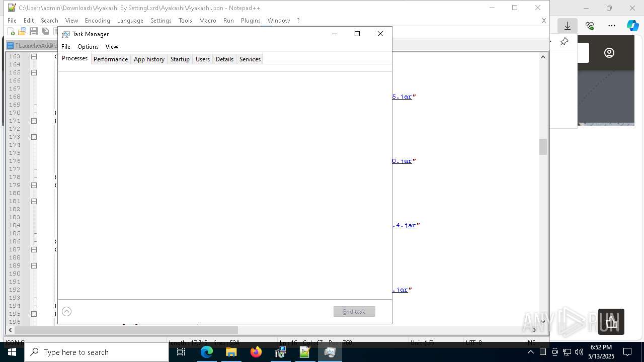The image size is (644, 362).
Task: Collapse the fold marker at line 173
Action: 34,137
